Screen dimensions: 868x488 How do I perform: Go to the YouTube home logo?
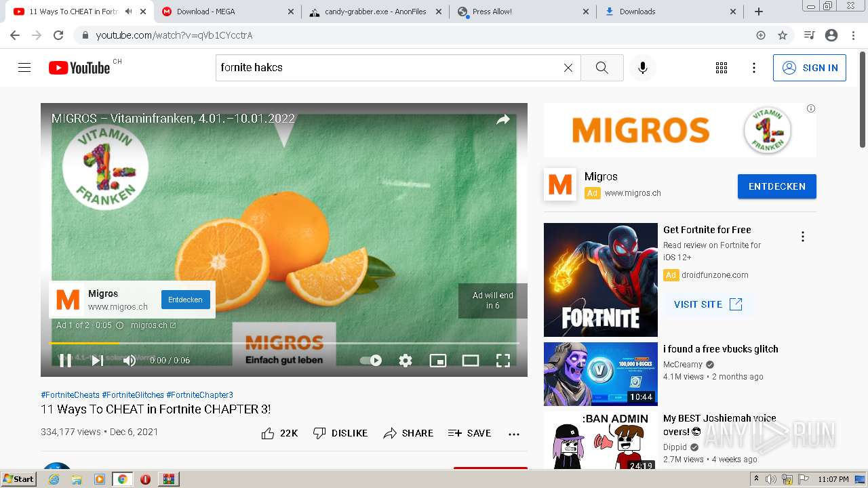pyautogui.click(x=79, y=68)
